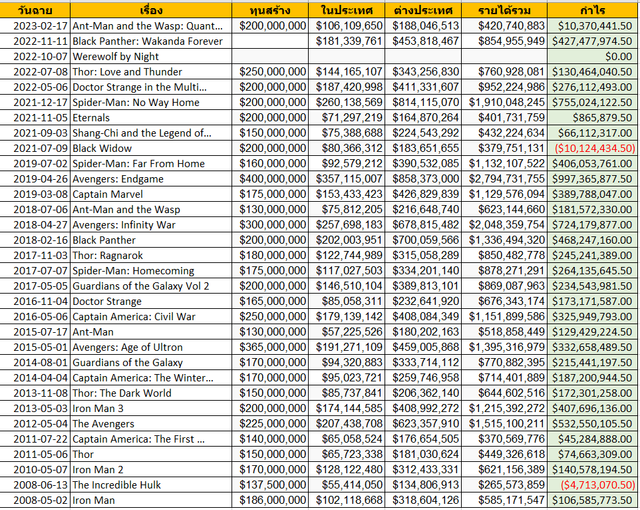
Task: Select Captain America: The Winter... cell
Action: click(x=151, y=378)
